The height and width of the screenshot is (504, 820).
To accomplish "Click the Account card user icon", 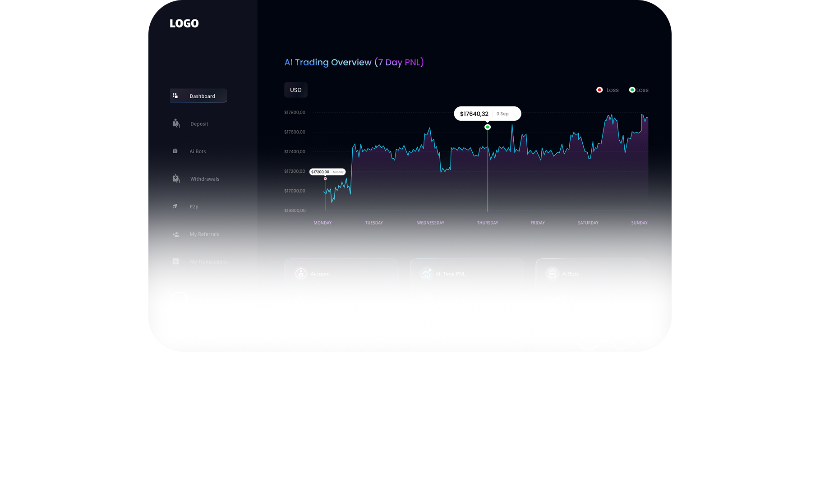I will point(301,274).
